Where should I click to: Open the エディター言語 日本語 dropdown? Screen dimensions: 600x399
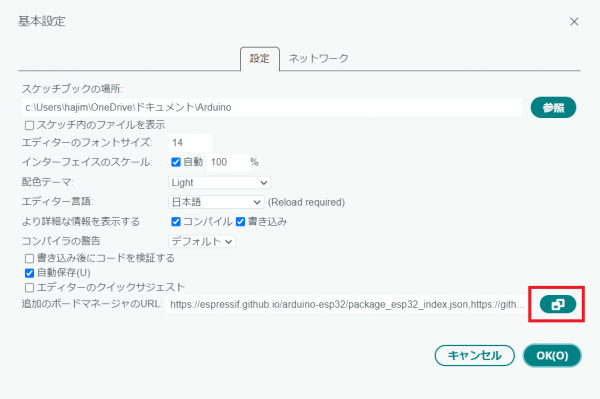[216, 202]
